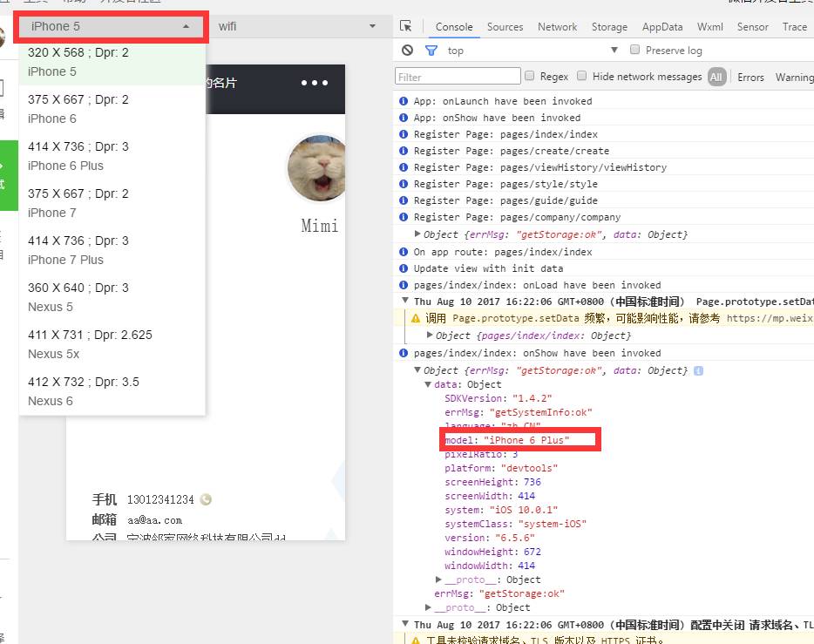
Task: Switch to the Console tab
Action: (x=454, y=27)
